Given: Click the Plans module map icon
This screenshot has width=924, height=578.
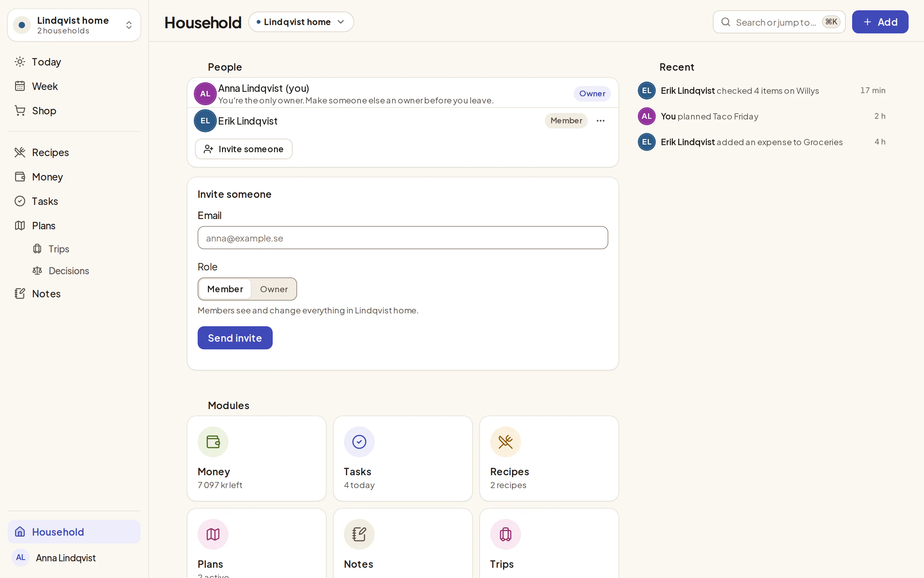Looking at the screenshot, I should click(213, 534).
